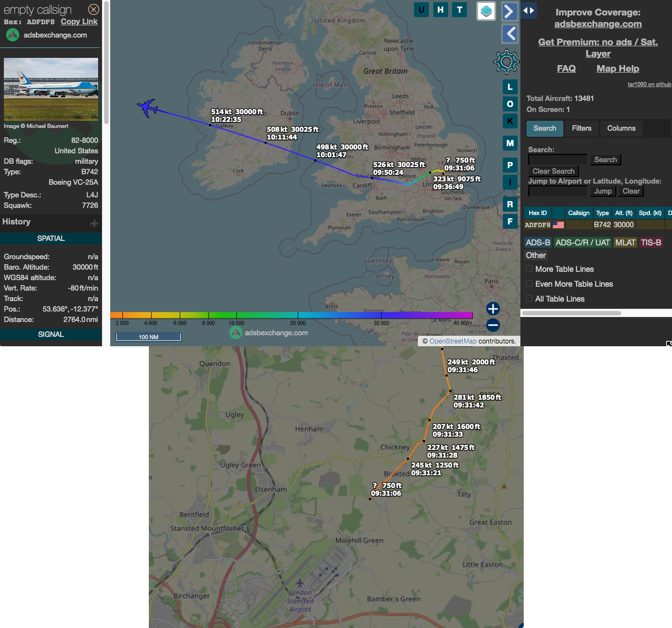Click the Clear button next to Jump
Viewport: 672px width, 628px height.
(631, 191)
